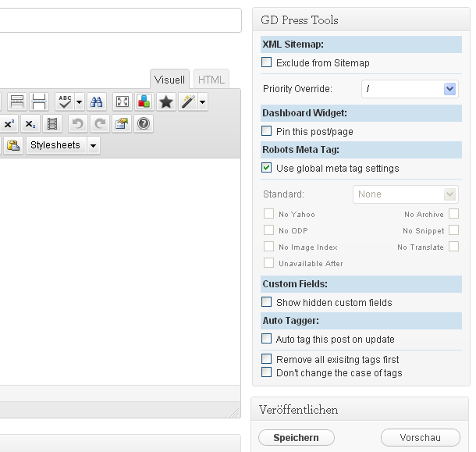This screenshot has width=476, height=452.
Task: Collapse the GD Press Tools panel header
Action: click(361, 20)
